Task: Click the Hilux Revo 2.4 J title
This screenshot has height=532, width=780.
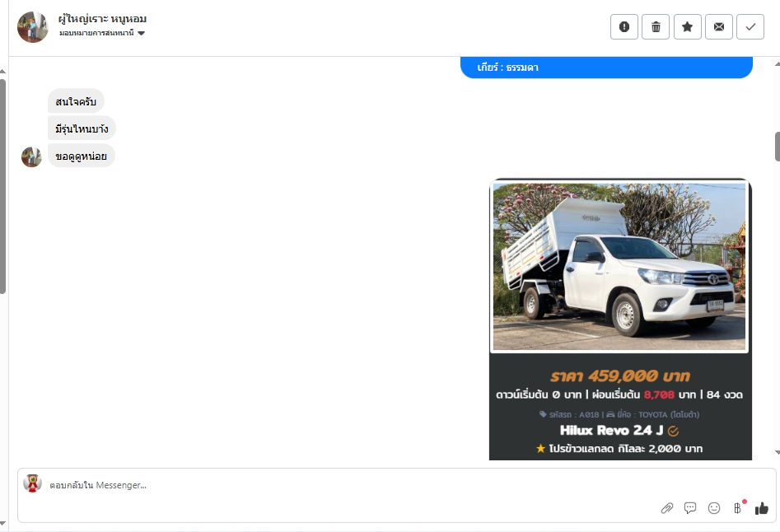Action: pyautogui.click(x=611, y=431)
